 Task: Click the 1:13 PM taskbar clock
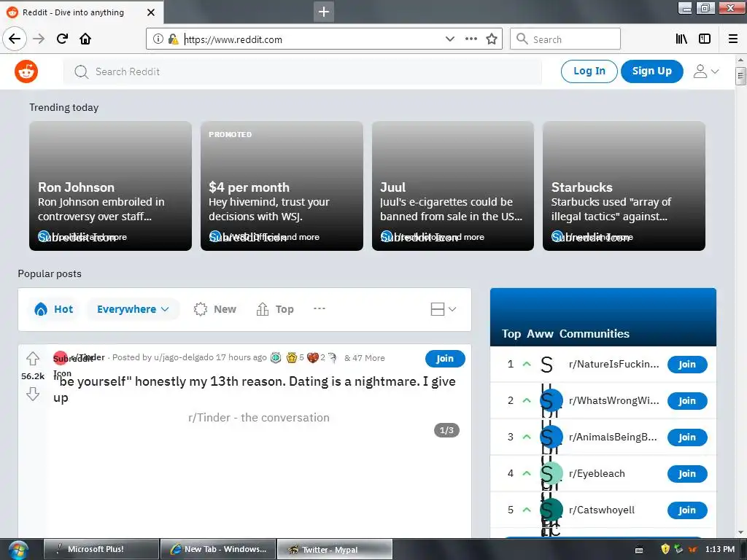coord(720,549)
